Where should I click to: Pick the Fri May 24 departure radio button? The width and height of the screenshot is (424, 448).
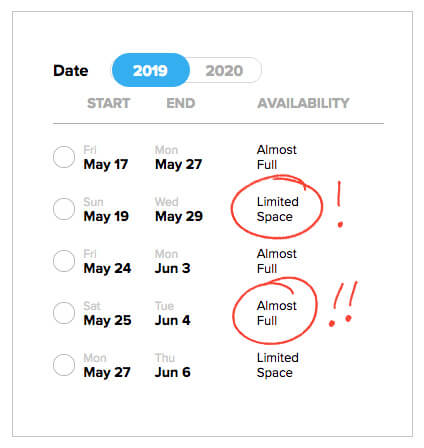tap(64, 261)
